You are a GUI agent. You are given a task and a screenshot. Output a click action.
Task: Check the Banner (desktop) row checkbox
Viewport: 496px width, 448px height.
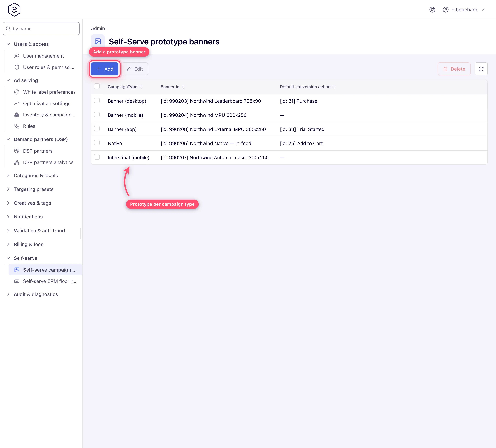97,100
